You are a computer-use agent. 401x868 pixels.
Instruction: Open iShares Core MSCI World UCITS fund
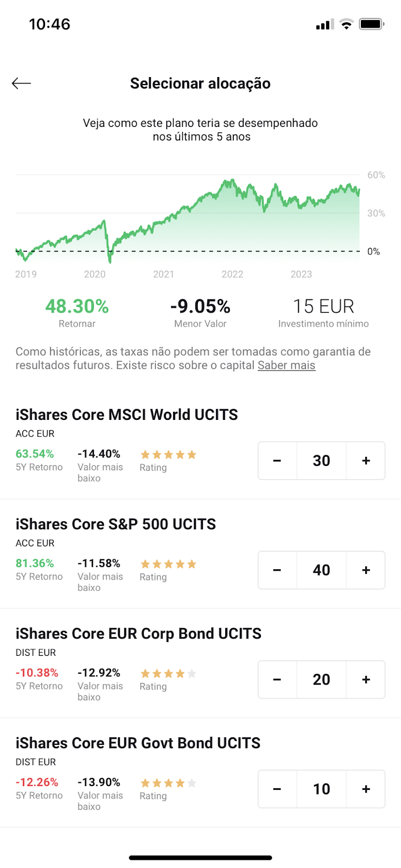tap(126, 414)
